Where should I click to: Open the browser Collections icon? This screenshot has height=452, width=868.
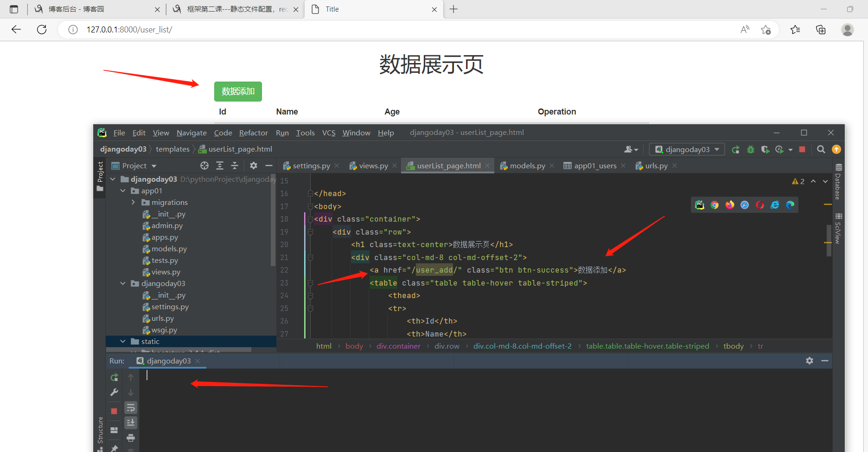(x=821, y=30)
